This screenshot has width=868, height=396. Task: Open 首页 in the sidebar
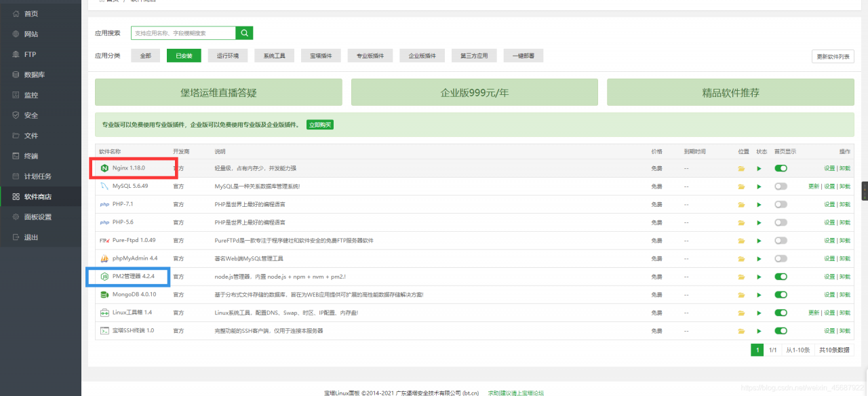41,14
